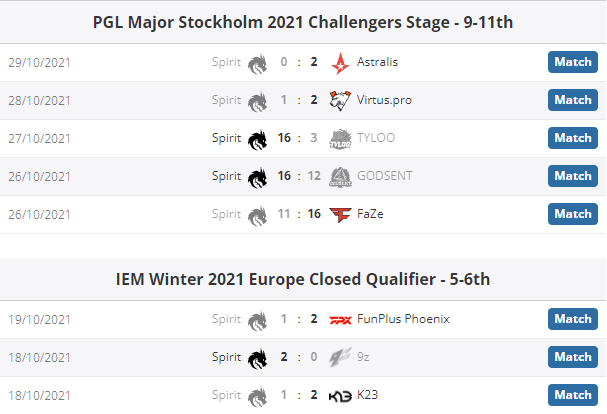Open Match for Spirit vs FunPlus Phoenix
This screenshot has width=607, height=414.
[x=573, y=319]
